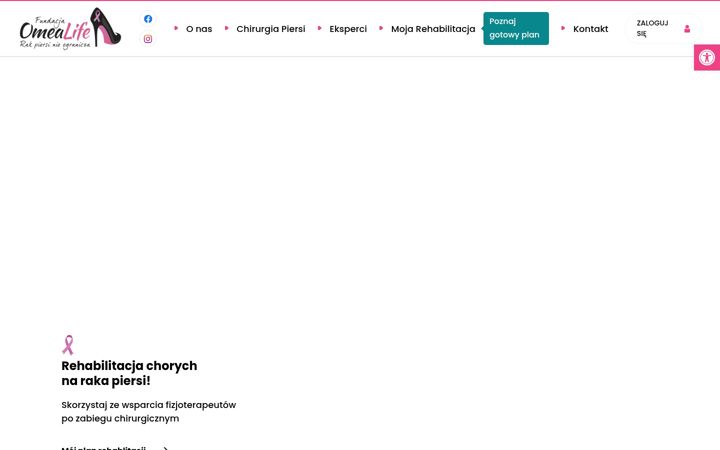Go to the Eksperci menu
Image resolution: width=720 pixels, height=450 pixels.
coord(348,29)
